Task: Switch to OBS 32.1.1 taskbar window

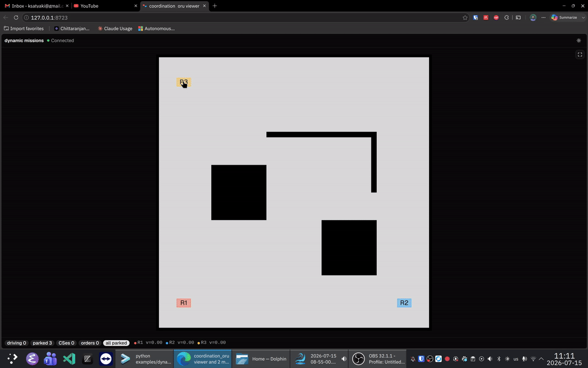Action: pos(378,359)
